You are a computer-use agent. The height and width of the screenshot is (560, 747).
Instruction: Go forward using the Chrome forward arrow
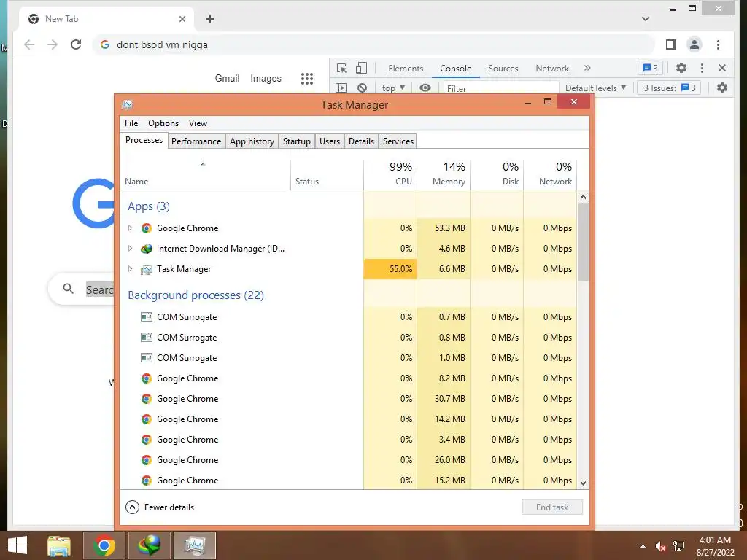pyautogui.click(x=53, y=44)
